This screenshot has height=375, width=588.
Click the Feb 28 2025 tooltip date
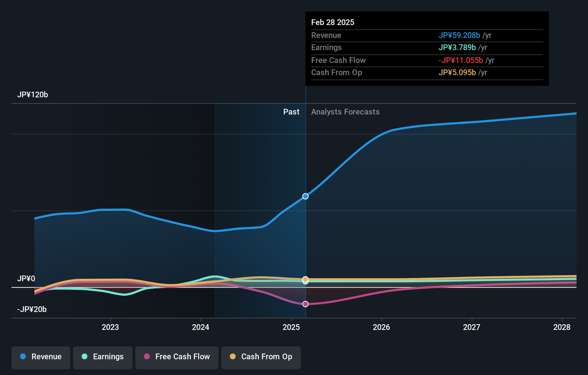point(333,22)
